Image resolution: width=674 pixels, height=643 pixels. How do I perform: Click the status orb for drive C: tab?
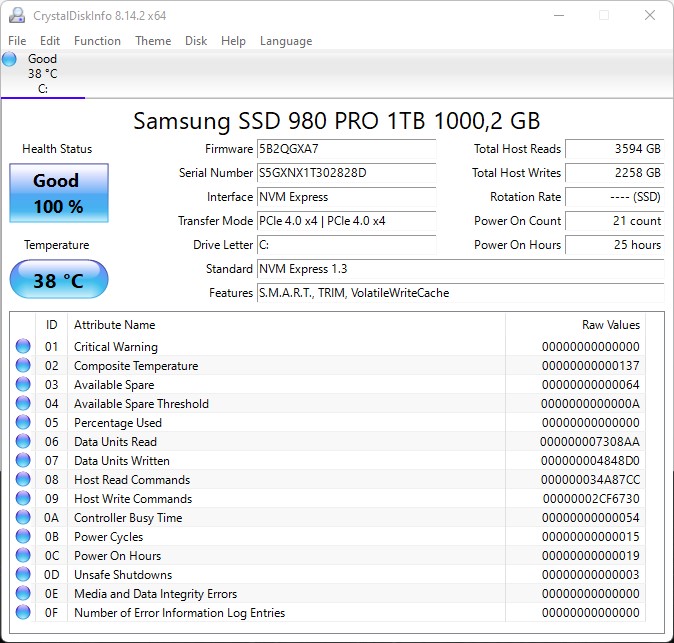10,59
